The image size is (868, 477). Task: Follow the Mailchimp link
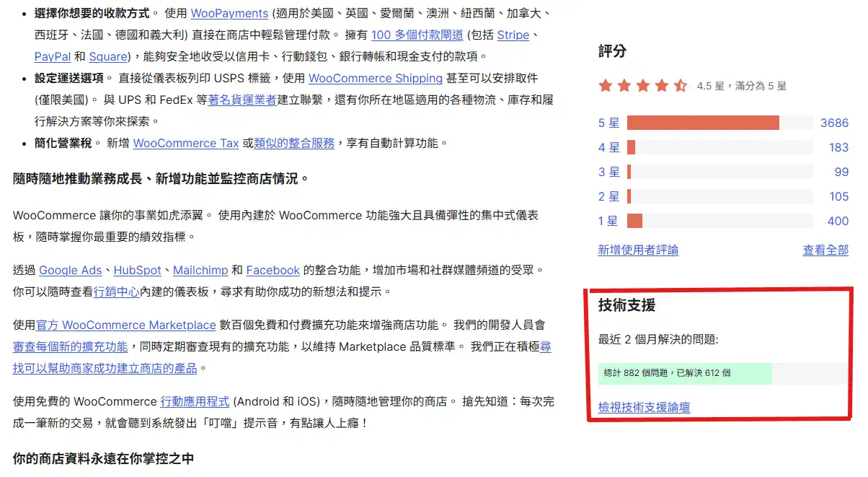coord(200,270)
